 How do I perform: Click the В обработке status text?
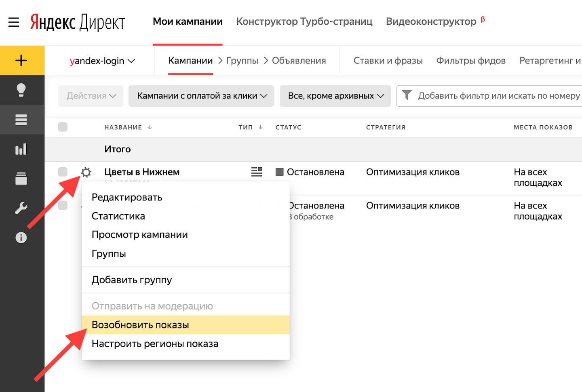tap(312, 217)
